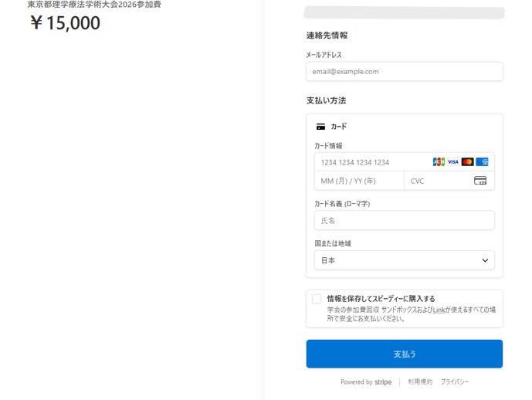Image resolution: width=532 pixels, height=400 pixels.
Task: Click the Visa card brand icon
Action: point(453,162)
